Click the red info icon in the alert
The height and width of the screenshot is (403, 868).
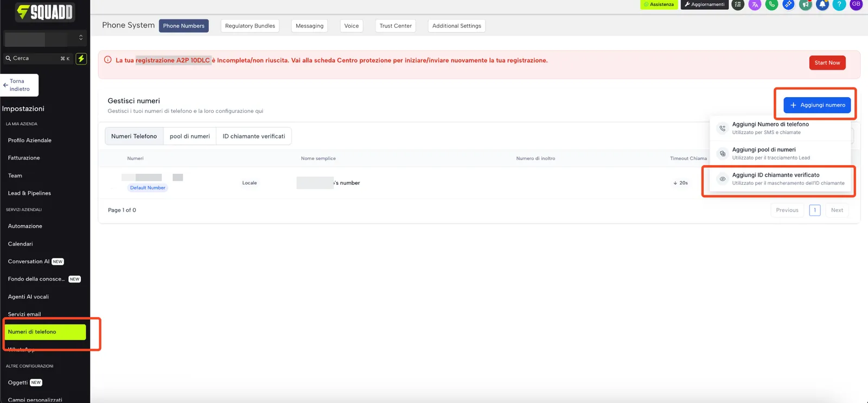107,60
